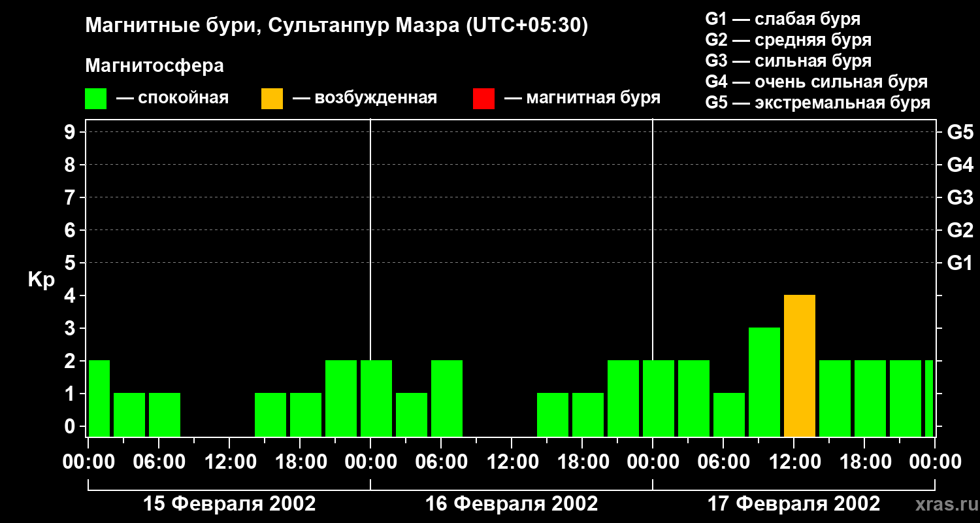
Task: Click the '— возбужденная' legend label
Action: tap(365, 99)
